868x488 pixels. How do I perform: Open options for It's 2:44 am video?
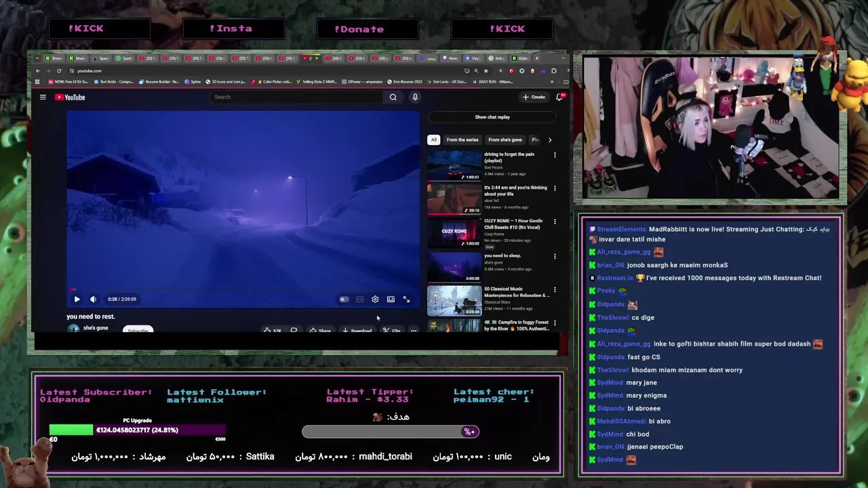pos(555,188)
